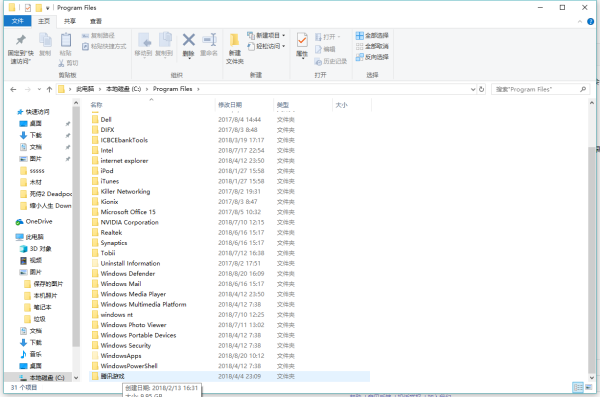The image size is (600, 397).
Task: Open the File menu tab
Action: tap(18, 21)
